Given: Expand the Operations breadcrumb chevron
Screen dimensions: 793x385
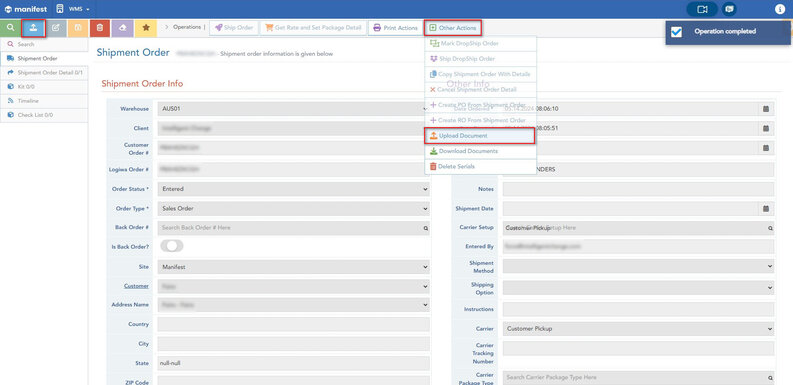Looking at the screenshot, I should [167, 27].
